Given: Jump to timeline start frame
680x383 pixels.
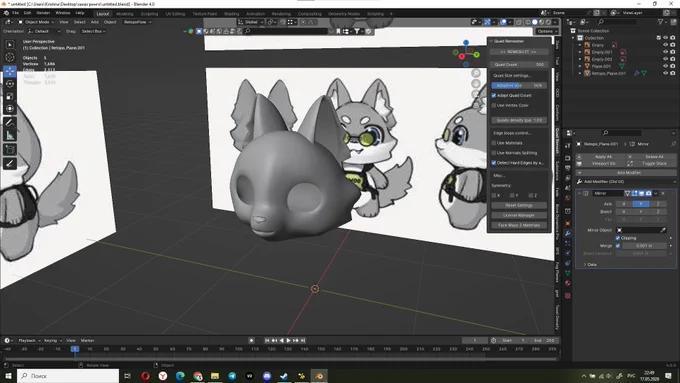Looking at the screenshot, I should pos(267,340).
